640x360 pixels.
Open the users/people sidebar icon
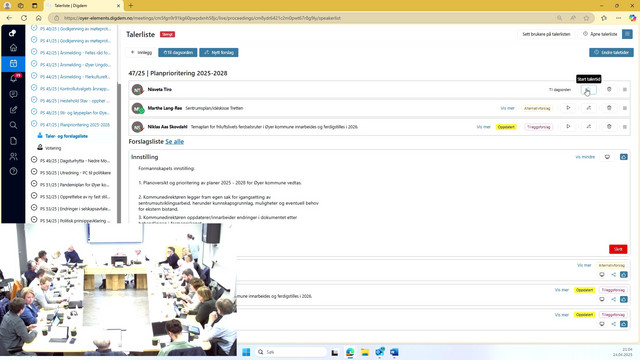13,156
